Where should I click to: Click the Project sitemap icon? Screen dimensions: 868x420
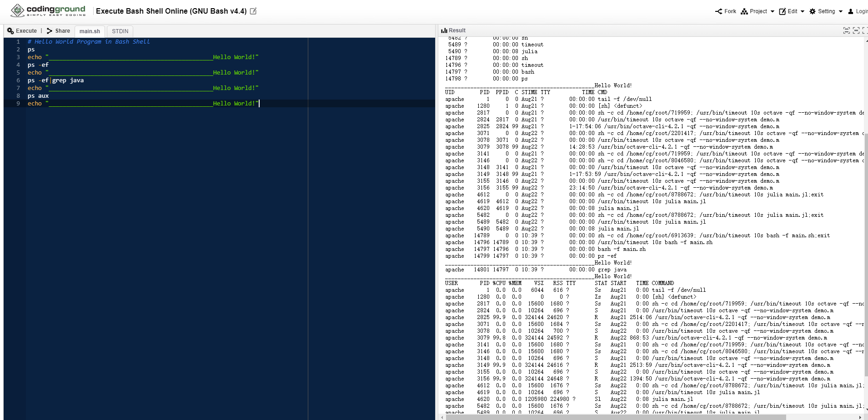pyautogui.click(x=745, y=11)
